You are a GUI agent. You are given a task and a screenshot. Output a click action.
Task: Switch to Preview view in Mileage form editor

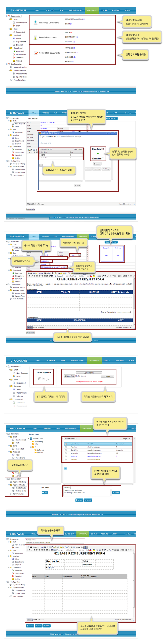(x=41, y=620)
